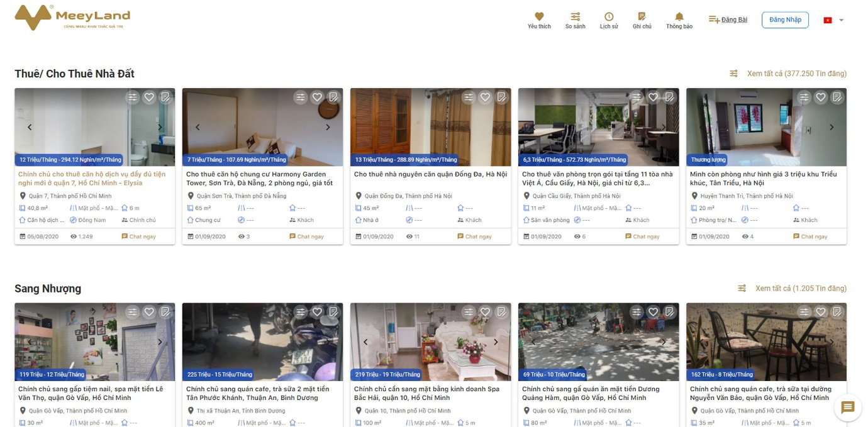Image resolution: width=868 pixels, height=427 pixels.
Task: Open the Yêu thích favorites list
Action: coord(539,21)
